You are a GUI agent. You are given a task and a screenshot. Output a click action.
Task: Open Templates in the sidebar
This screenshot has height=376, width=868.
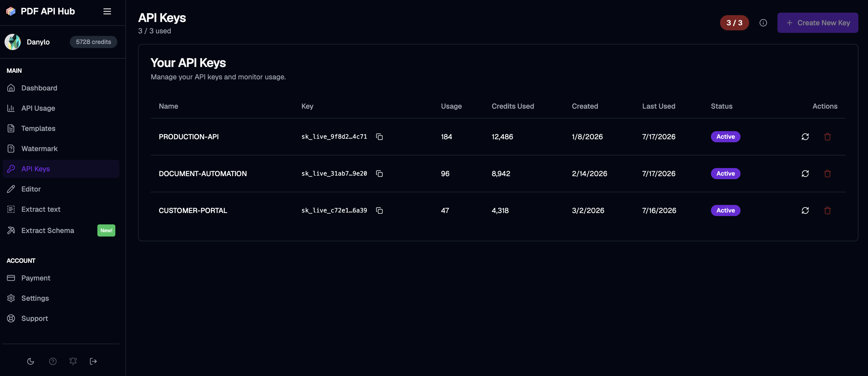pyautogui.click(x=61, y=128)
